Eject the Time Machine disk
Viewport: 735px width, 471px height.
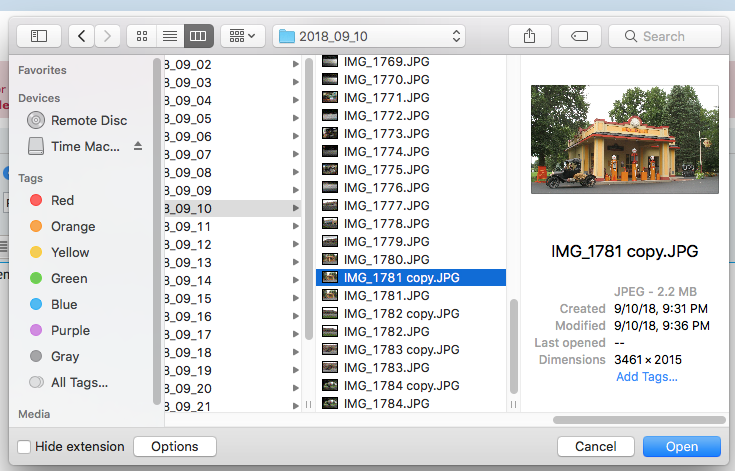click(138, 146)
